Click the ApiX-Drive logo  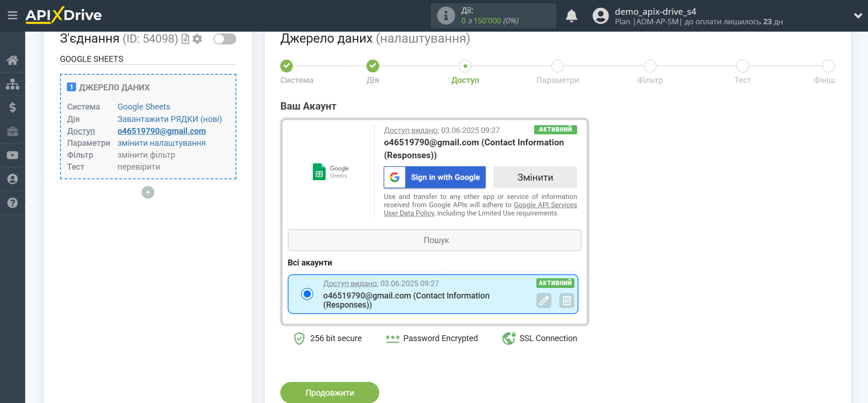pos(64,15)
